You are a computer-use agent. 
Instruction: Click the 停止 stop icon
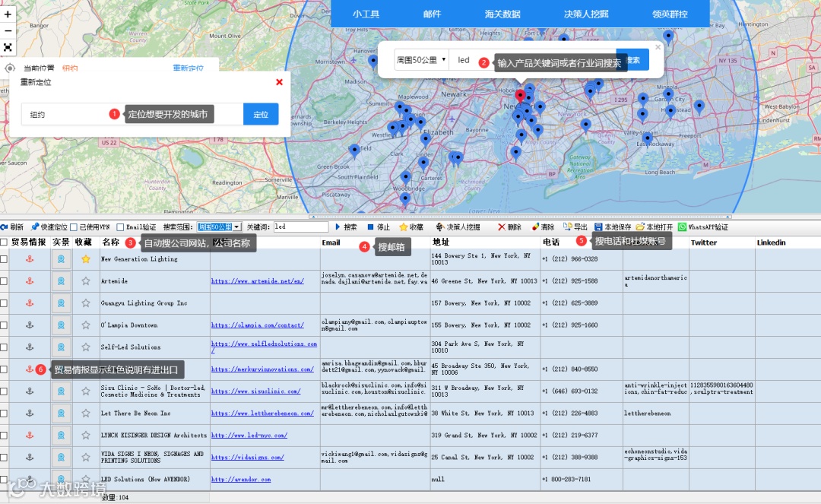[370, 227]
